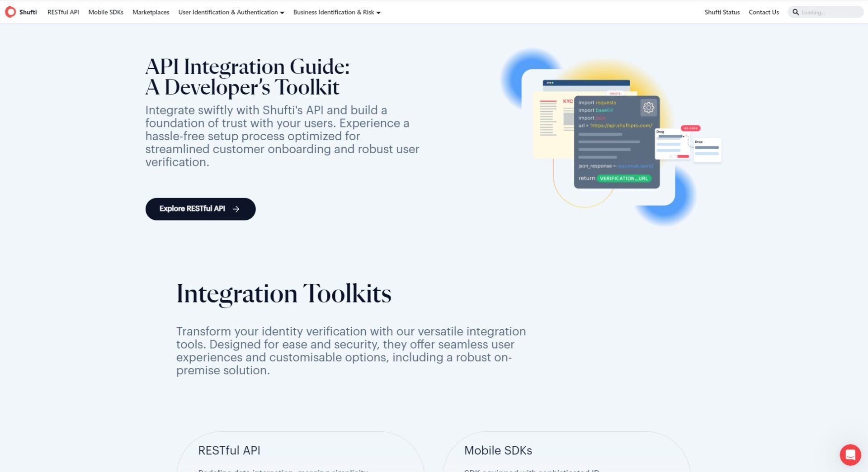Viewport: 868px width, 472px height.
Task: Click the gear icon in code illustration
Action: pyautogui.click(x=648, y=108)
